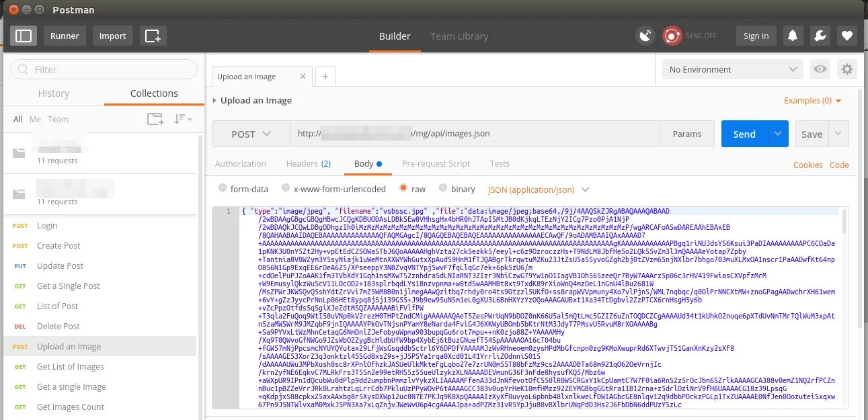The width and height of the screenshot is (868, 420).
Task: Filter collections by All
Action: [18, 119]
